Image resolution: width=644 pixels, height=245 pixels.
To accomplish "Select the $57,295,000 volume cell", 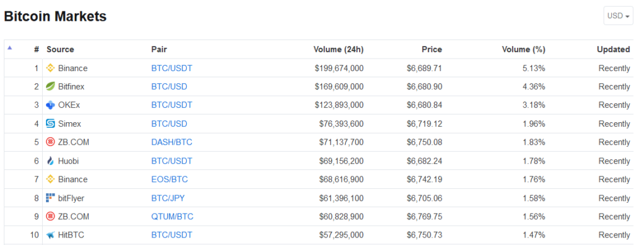I will click(341, 235).
